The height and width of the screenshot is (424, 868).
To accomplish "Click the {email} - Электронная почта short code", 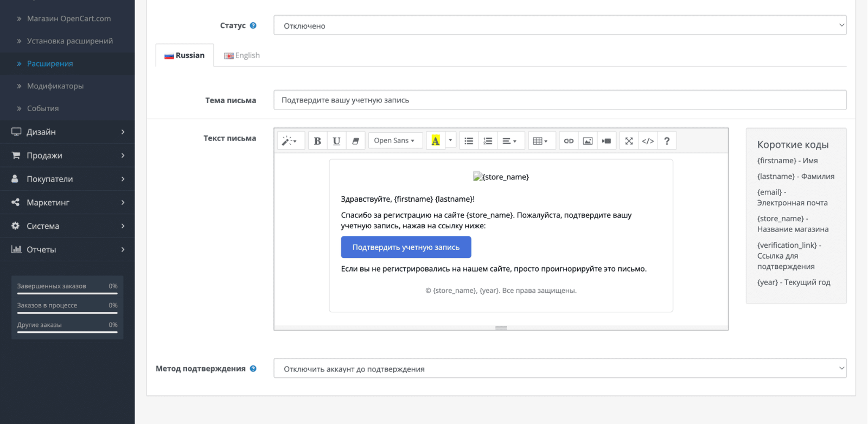I will click(793, 197).
